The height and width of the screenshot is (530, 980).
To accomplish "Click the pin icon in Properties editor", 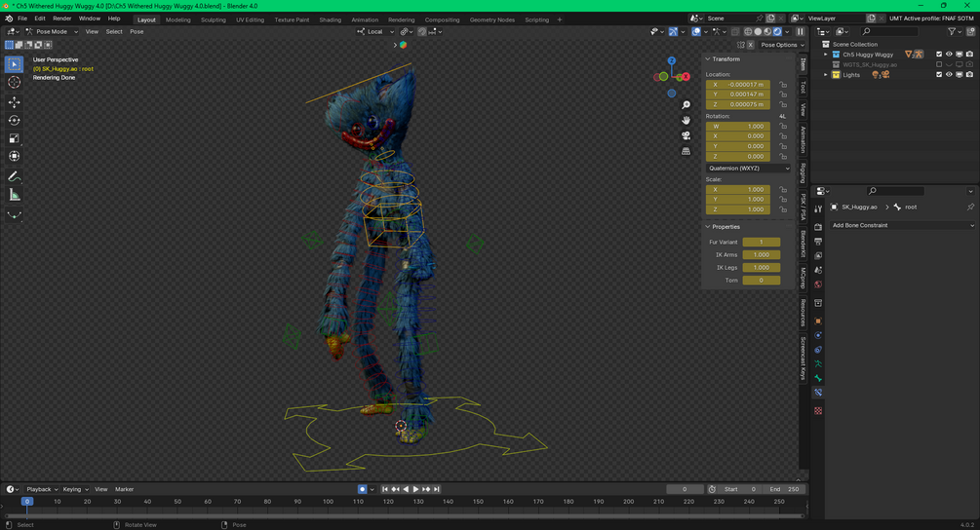I will pyautogui.click(x=970, y=207).
